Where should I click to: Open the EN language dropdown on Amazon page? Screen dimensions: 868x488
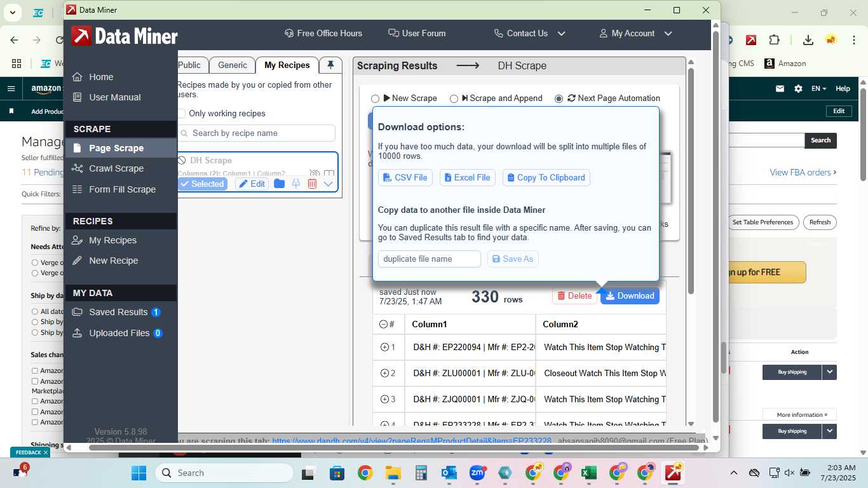(818, 89)
